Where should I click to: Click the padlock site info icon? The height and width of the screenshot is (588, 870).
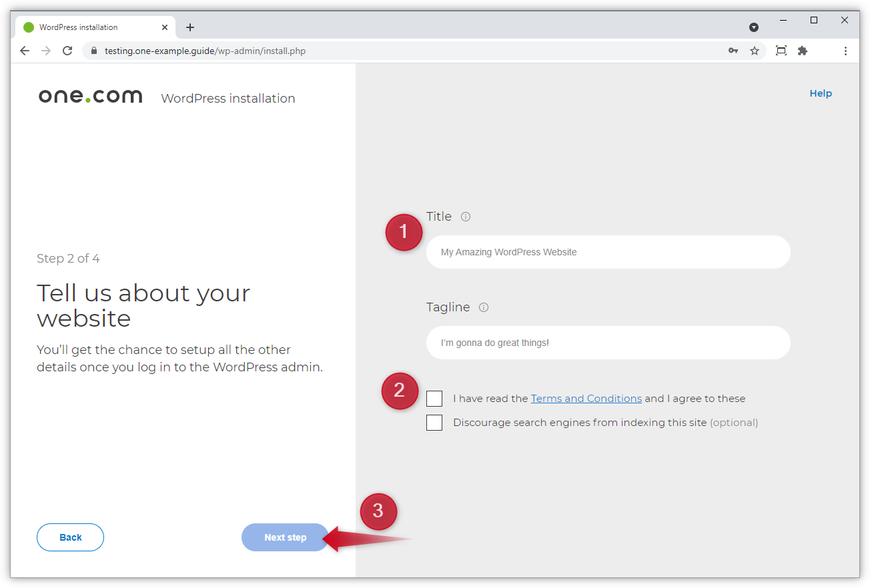click(93, 51)
